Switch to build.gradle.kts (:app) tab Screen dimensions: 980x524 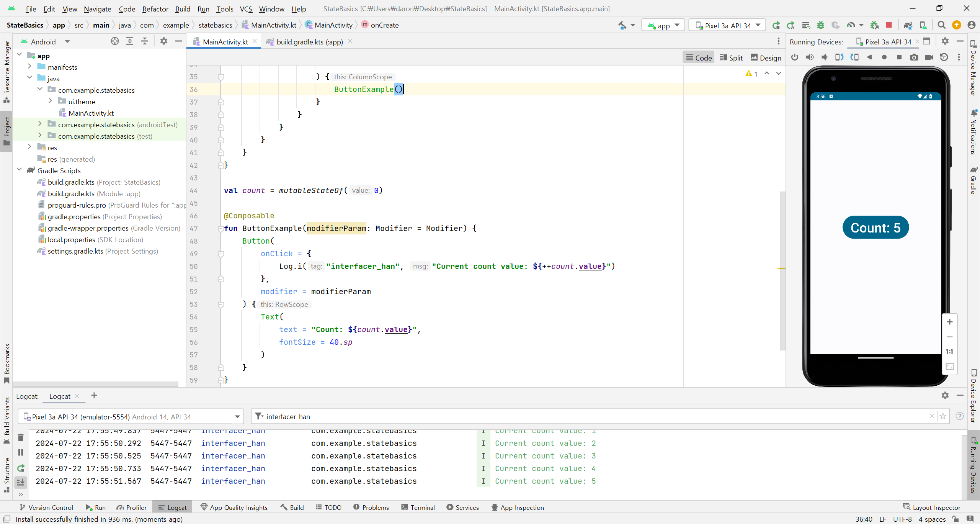pyautogui.click(x=309, y=42)
